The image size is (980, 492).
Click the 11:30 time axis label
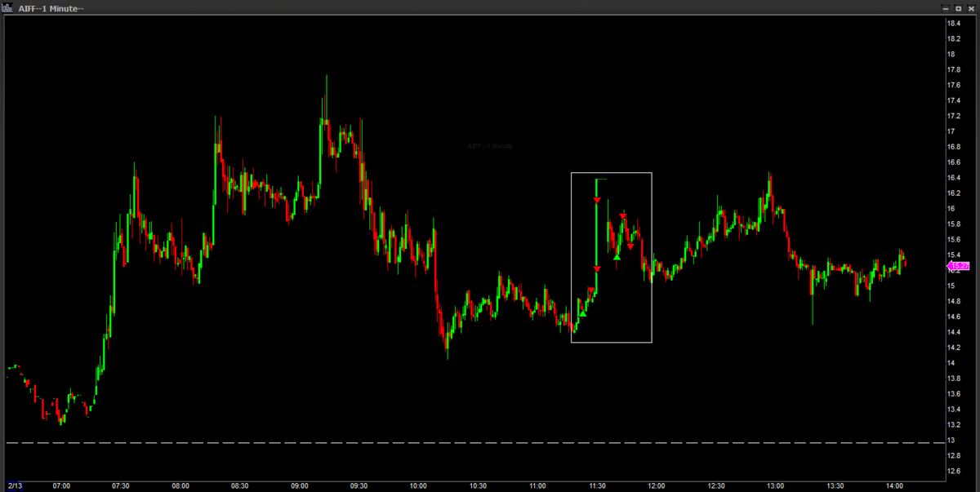597,485
